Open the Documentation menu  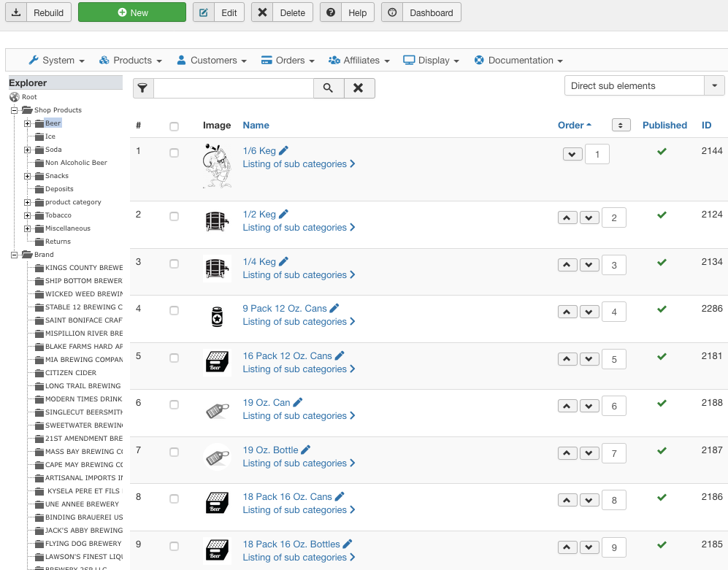(518, 61)
